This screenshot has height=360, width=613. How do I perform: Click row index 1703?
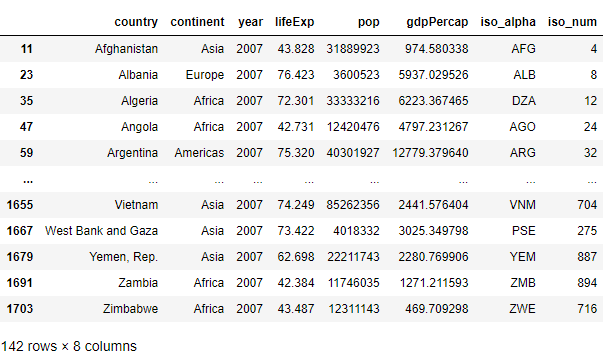pyautogui.click(x=20, y=309)
